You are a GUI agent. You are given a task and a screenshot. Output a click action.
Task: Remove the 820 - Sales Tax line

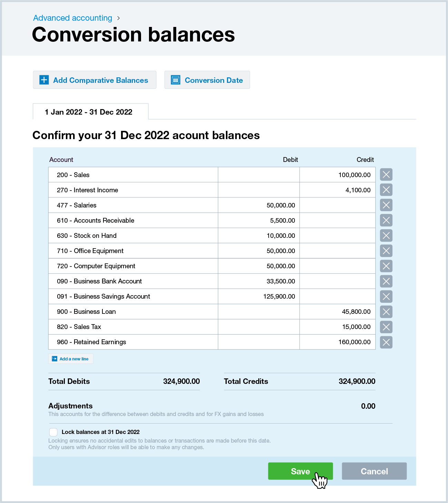386,327
